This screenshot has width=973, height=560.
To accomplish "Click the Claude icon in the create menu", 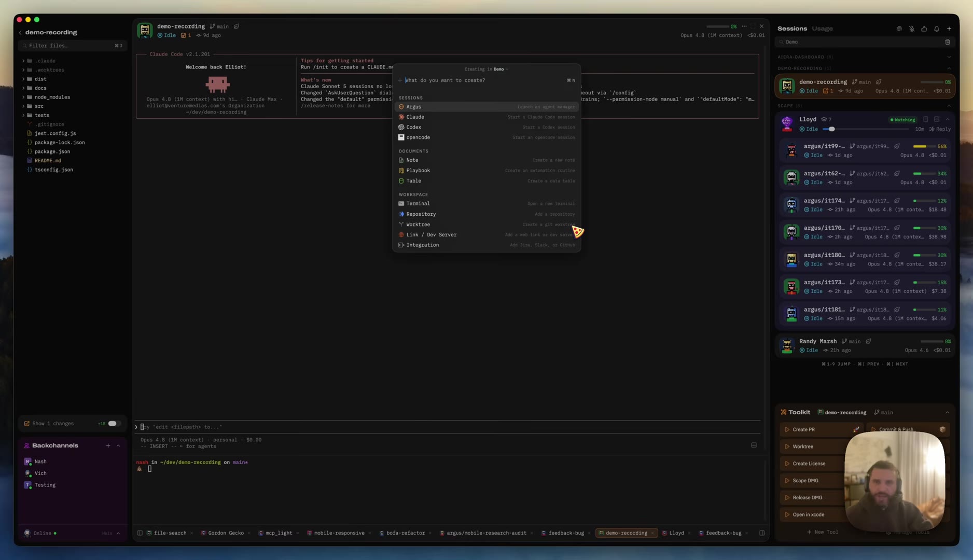I will coord(401,117).
